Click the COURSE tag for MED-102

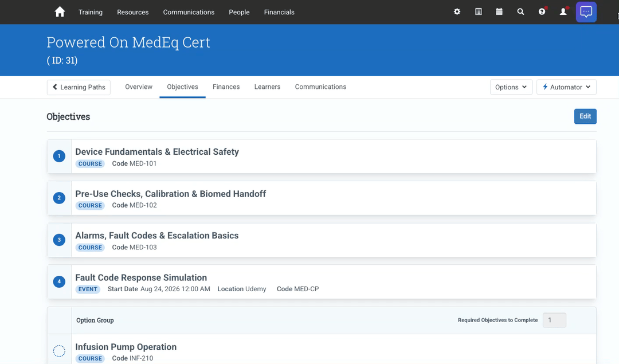[x=90, y=206]
